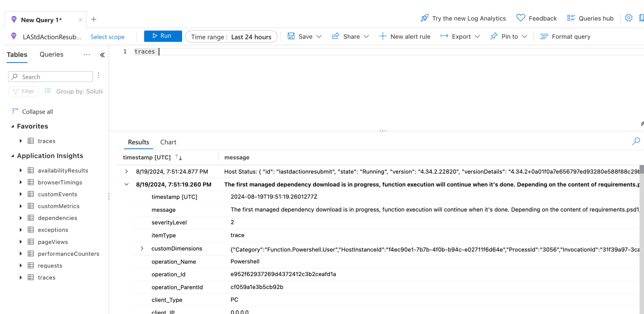Click the editor collapse chevron at right edge
This screenshot has width=644, height=314.
click(x=641, y=123)
